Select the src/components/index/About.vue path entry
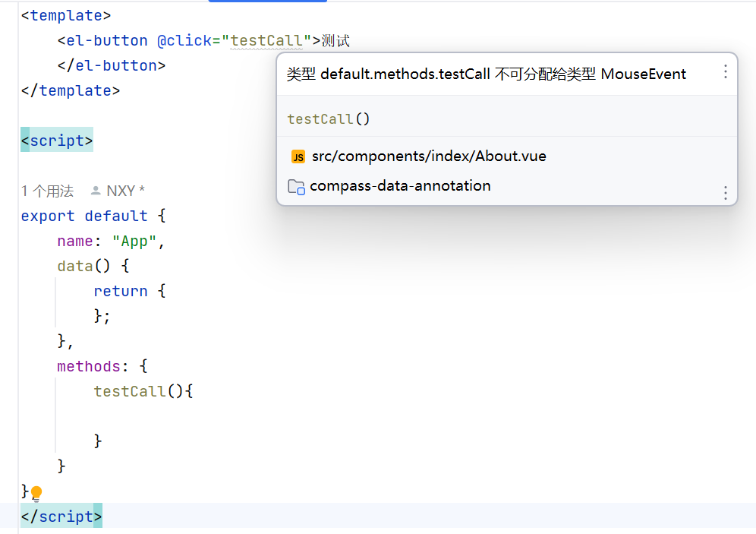756x534 pixels. tap(430, 156)
